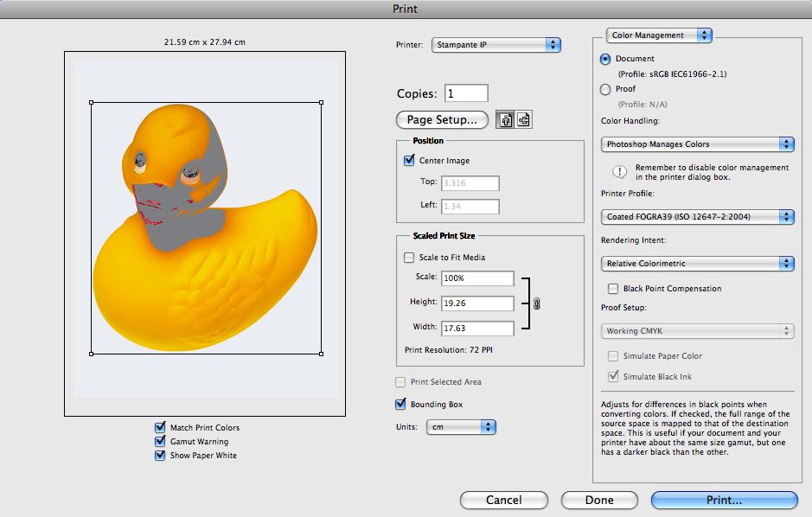812x517 pixels.
Task: Disable Bounding Box checkbox
Action: 400,405
